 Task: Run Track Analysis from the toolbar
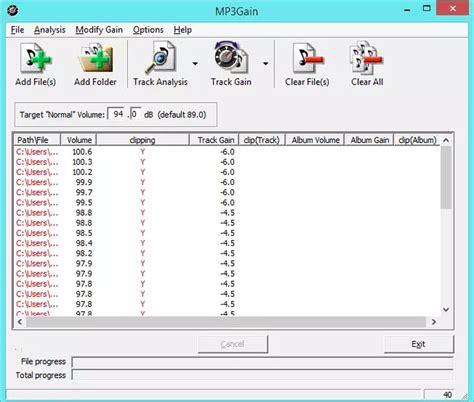pos(160,64)
